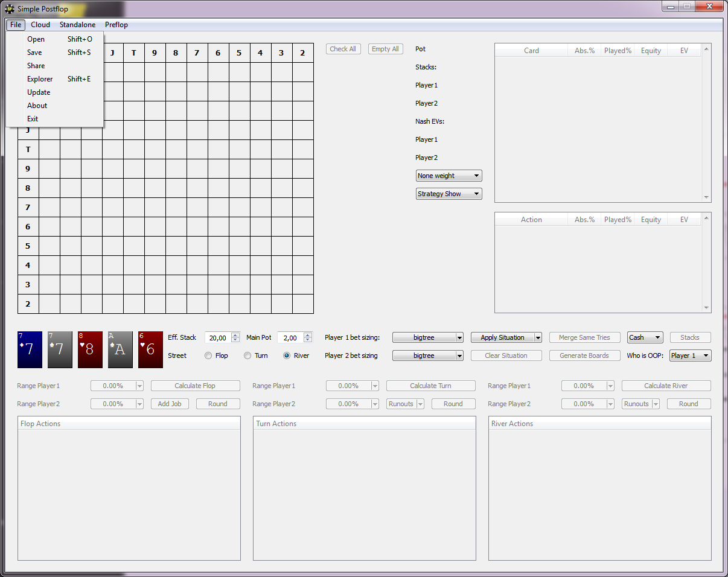The width and height of the screenshot is (728, 577).
Task: Select the 7 of diamonds board card
Action: [x=30, y=349]
